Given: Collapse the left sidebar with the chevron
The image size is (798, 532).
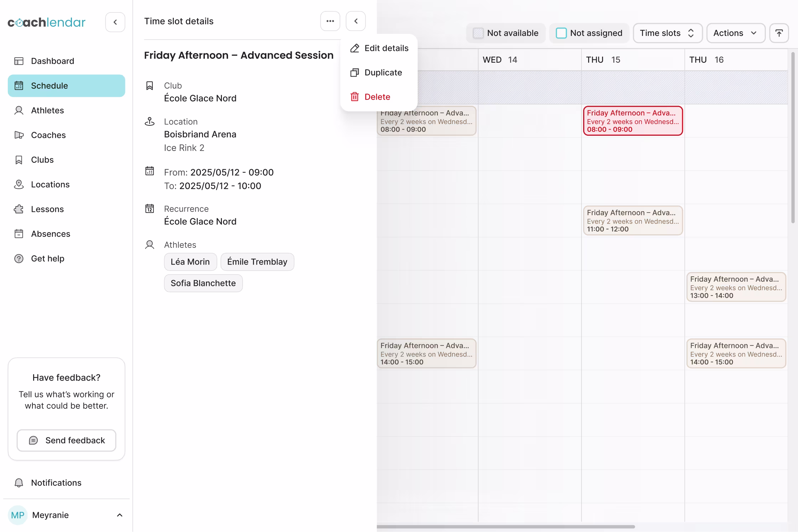Looking at the screenshot, I should [x=115, y=22].
